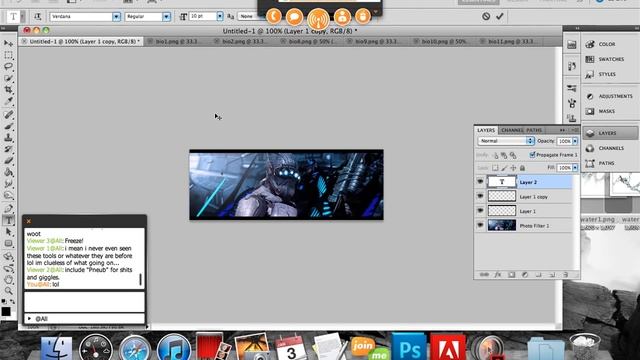
Task: Select the Horizontal Type tool
Action: tap(9, 220)
